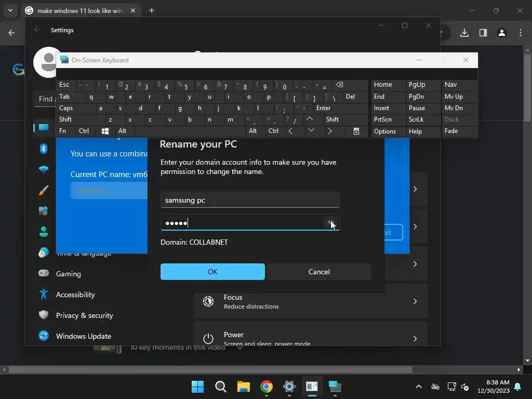532x399 pixels.
Task: Open a new Chrome tab
Action: [152, 10]
